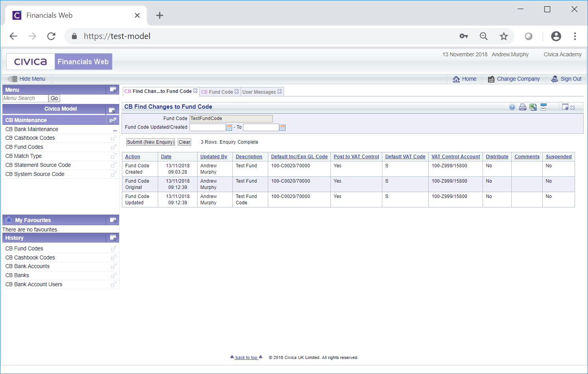Open calendar for Fund Code Updated from date
The height and width of the screenshot is (374, 588).
coord(229,127)
